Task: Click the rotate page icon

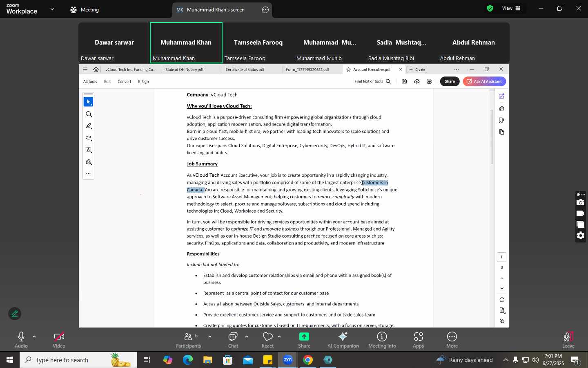Action: point(502,300)
